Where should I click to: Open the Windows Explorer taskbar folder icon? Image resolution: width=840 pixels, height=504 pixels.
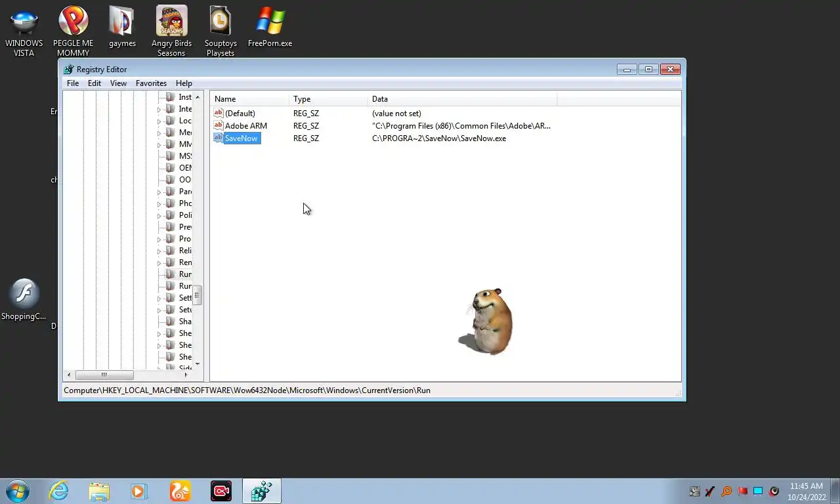[99, 491]
